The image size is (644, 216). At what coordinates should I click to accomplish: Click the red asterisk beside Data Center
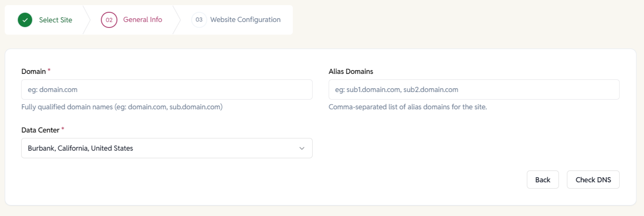click(63, 130)
